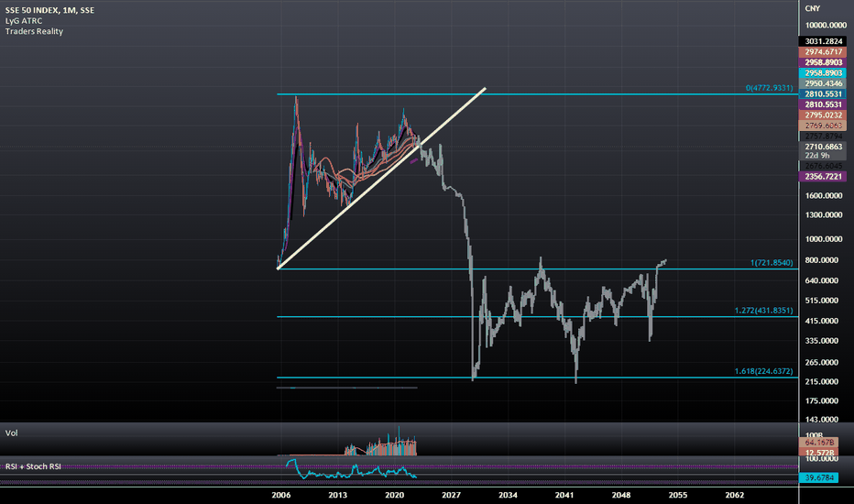
Task: Click 2020 on the time axis
Action: coord(394,495)
